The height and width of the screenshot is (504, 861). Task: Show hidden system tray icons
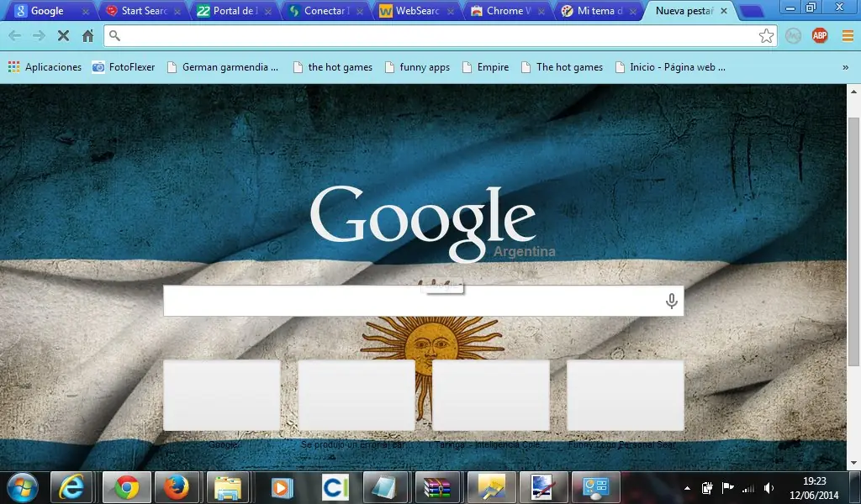pos(687,488)
